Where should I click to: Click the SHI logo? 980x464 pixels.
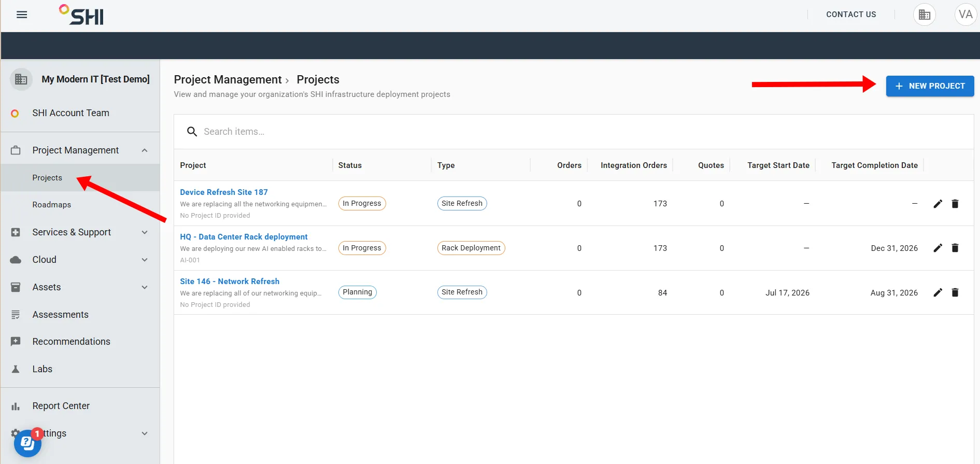click(81, 15)
